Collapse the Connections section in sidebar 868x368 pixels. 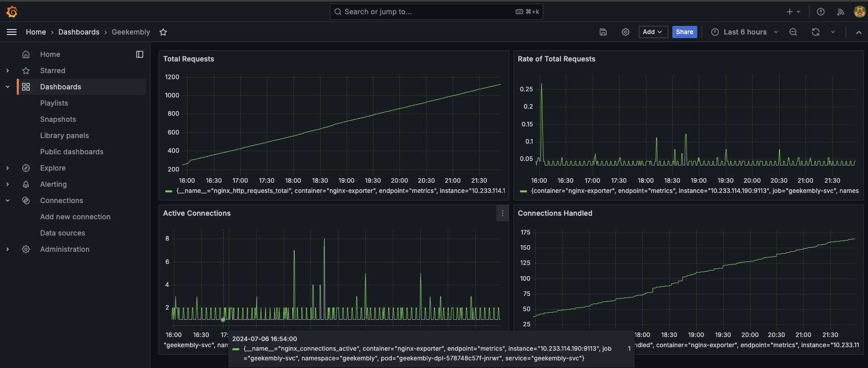coord(8,200)
